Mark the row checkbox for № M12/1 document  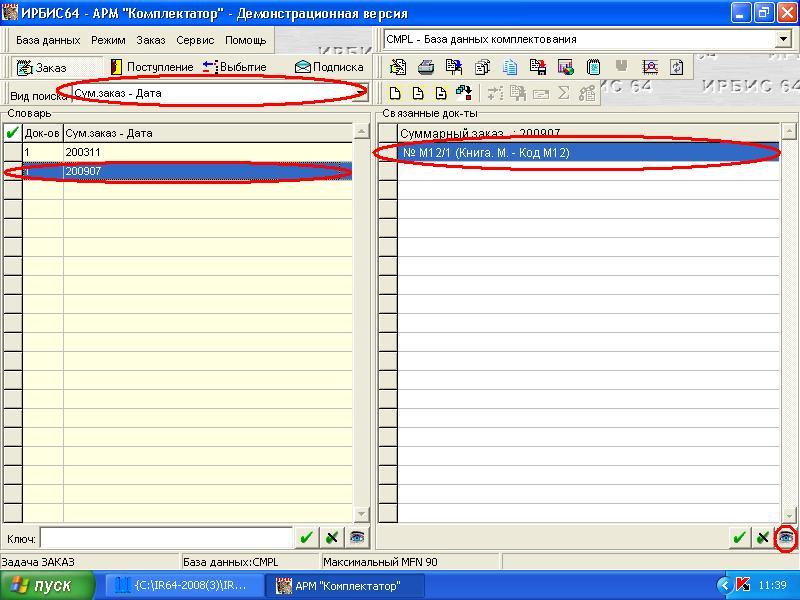(387, 153)
